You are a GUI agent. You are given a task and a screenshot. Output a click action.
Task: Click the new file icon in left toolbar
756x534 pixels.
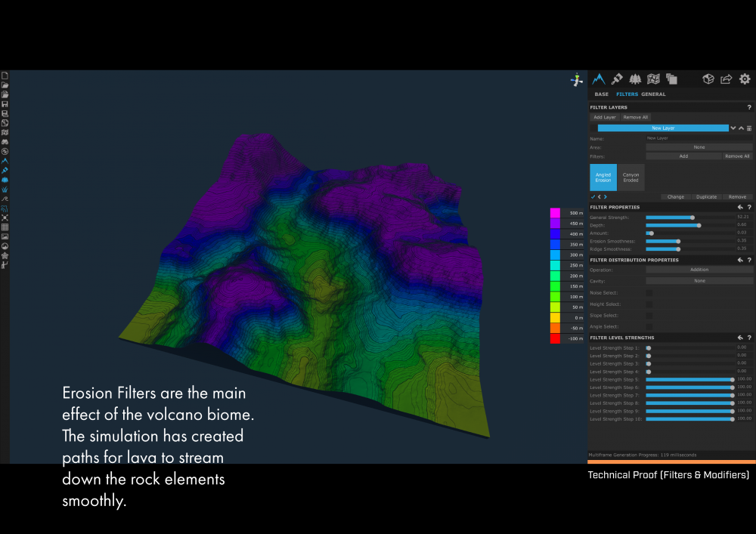(5, 76)
